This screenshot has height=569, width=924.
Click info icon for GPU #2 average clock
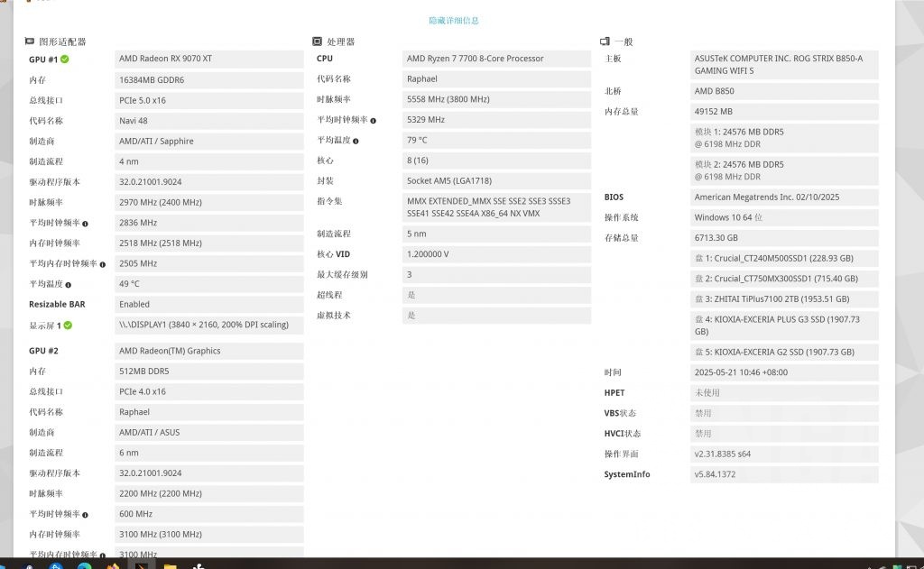pyautogui.click(x=83, y=514)
